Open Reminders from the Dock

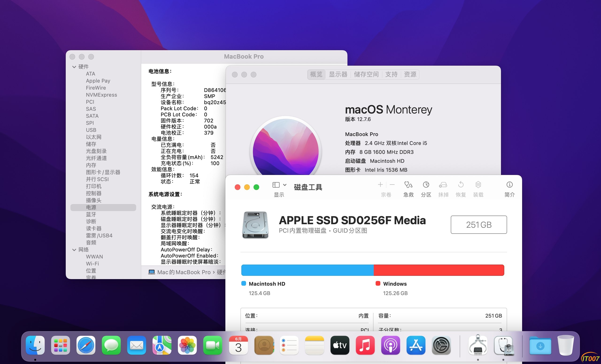pos(289,345)
